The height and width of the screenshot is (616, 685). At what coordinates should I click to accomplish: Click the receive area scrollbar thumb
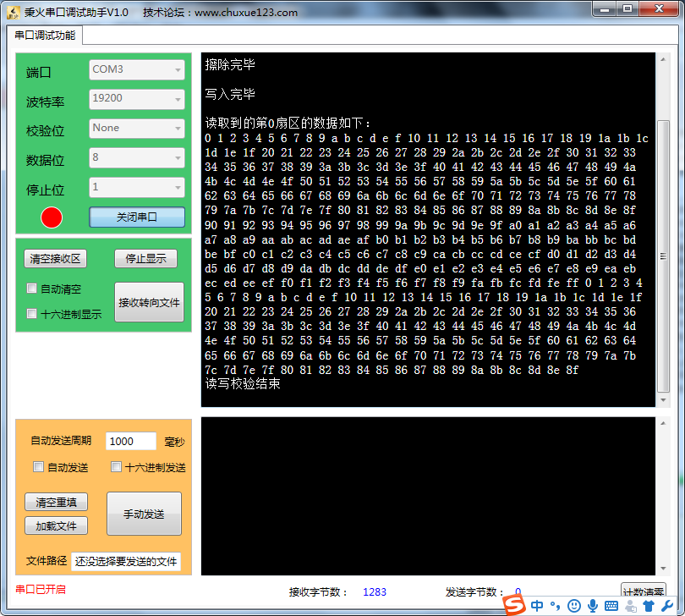(x=663, y=256)
